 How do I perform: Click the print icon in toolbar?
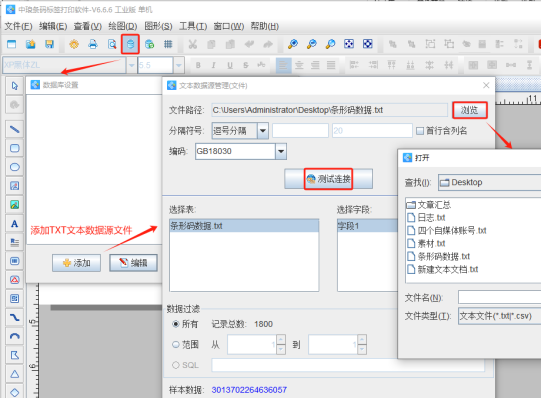click(92, 44)
